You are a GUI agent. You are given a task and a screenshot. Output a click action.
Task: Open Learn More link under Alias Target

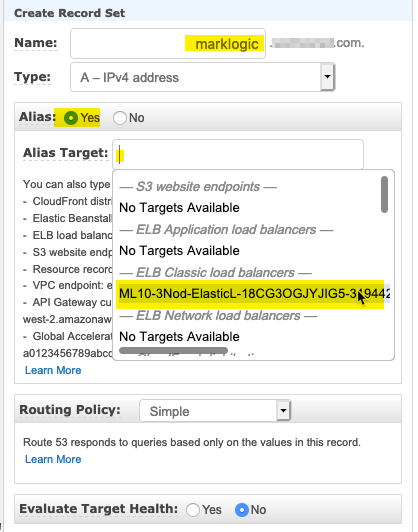[53, 370]
